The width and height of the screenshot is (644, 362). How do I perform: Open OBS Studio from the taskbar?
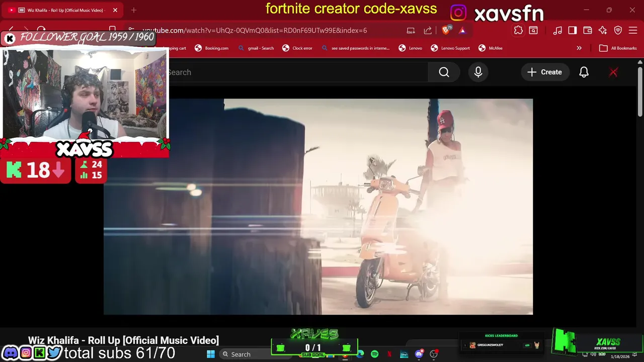tap(433, 354)
